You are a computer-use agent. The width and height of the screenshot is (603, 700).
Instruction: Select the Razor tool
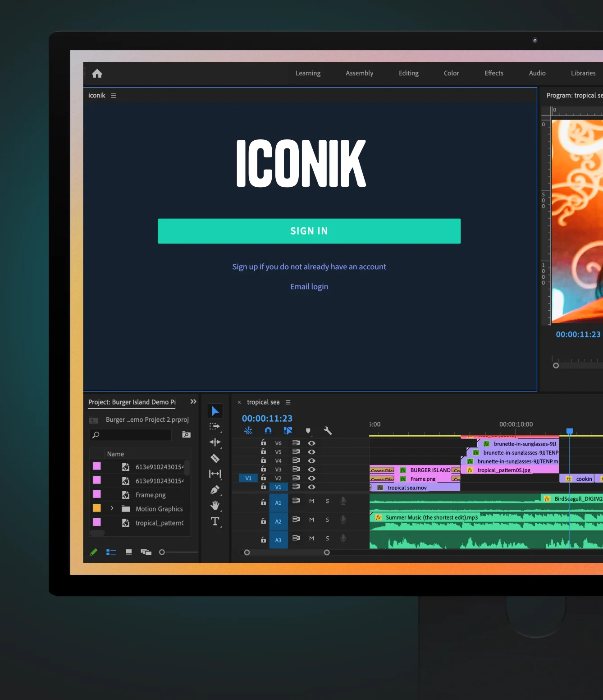pyautogui.click(x=215, y=458)
